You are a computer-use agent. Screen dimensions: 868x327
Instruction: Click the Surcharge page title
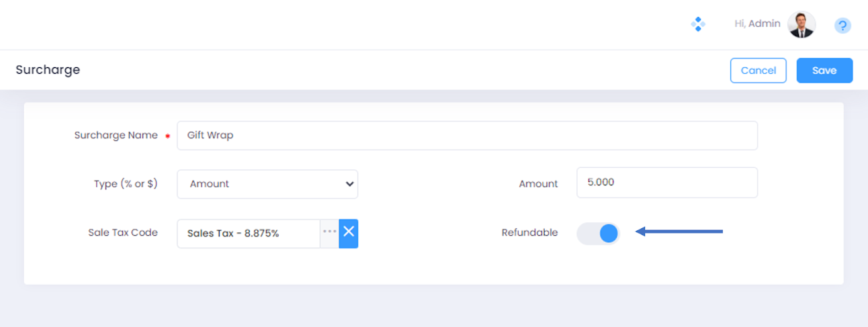48,70
